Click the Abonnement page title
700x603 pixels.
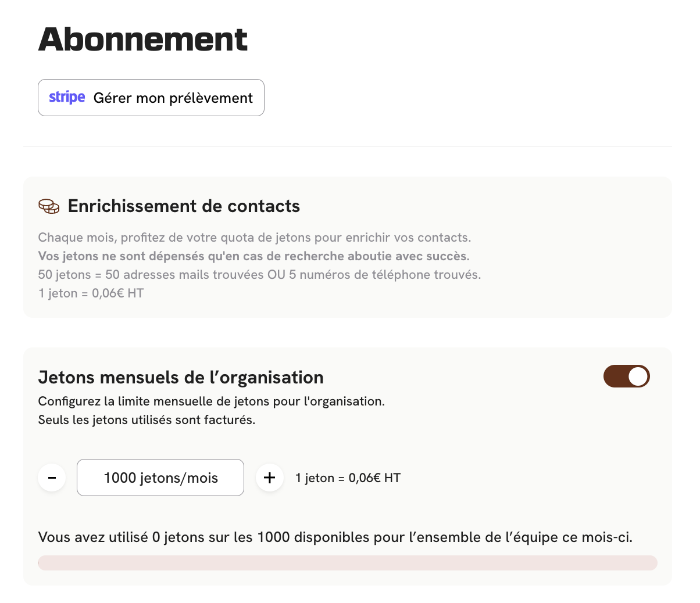point(143,40)
